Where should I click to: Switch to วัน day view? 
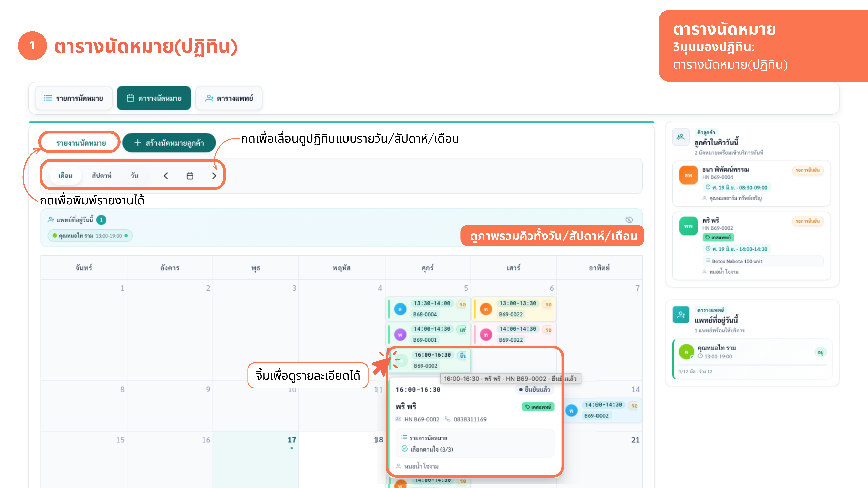pyautogui.click(x=134, y=176)
